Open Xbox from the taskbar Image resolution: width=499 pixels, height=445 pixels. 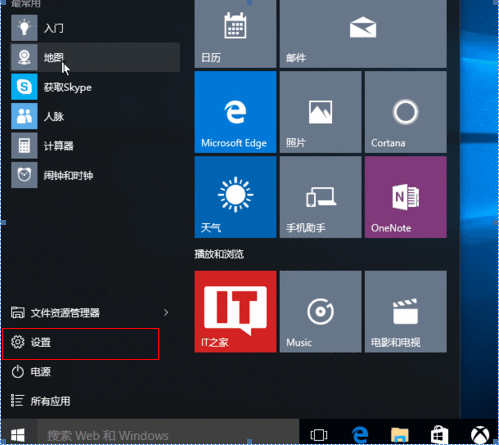click(x=480, y=435)
